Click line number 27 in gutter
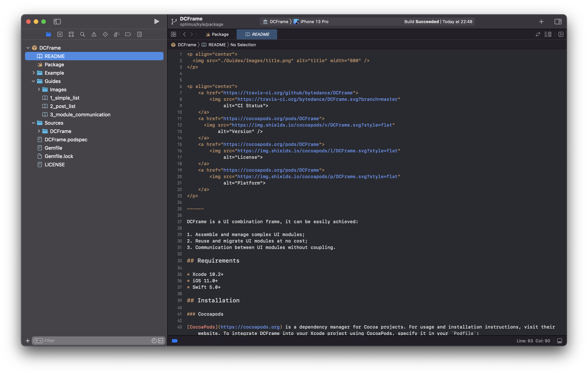 coord(179,221)
